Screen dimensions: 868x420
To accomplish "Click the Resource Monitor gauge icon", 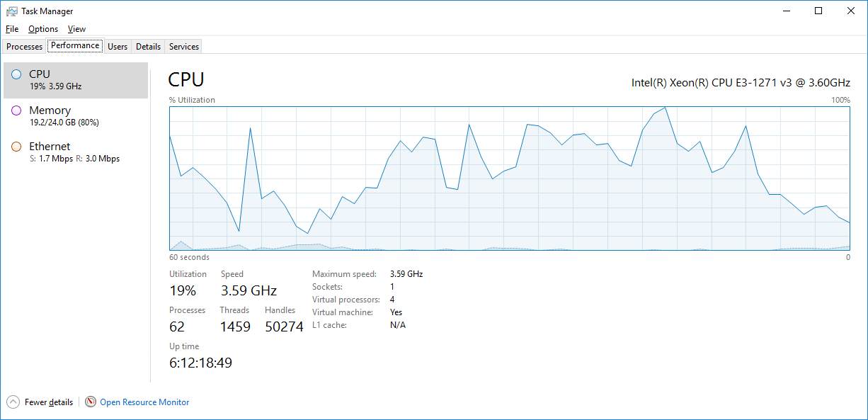I will pyautogui.click(x=91, y=402).
